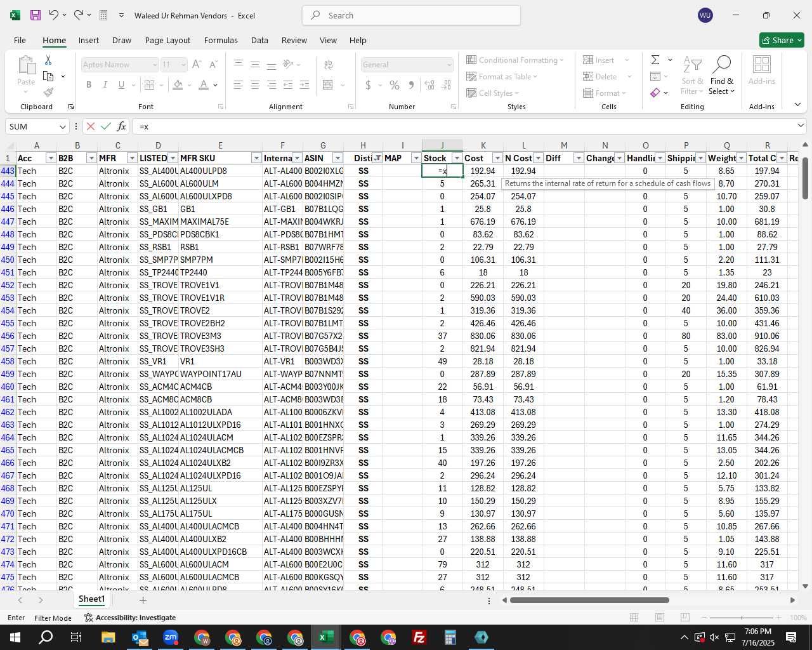Open FileZilla from the taskbar
Viewport: 812px width, 650px height.
click(x=419, y=637)
